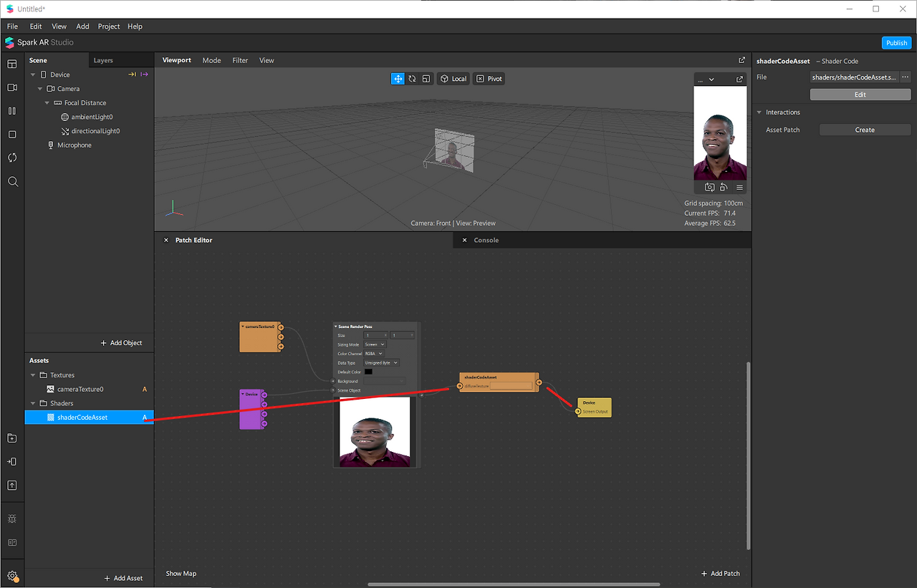The image size is (917, 588).
Task: Open the simulator hamburger menu
Action: 739,188
